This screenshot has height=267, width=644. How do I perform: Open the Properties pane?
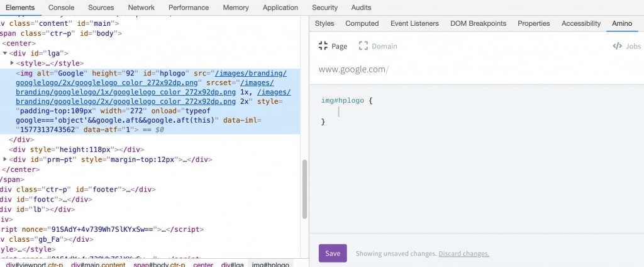pyautogui.click(x=533, y=23)
